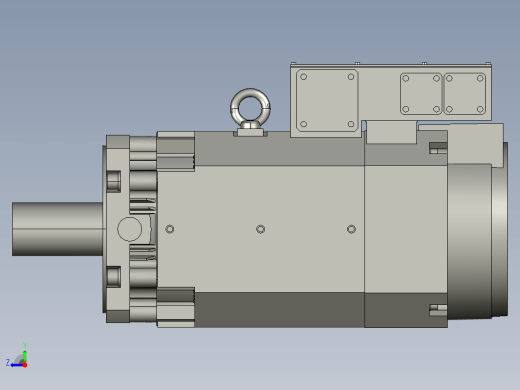Click the green Y axis of the triad
This screenshot has height=390, width=520.
click(x=25, y=355)
